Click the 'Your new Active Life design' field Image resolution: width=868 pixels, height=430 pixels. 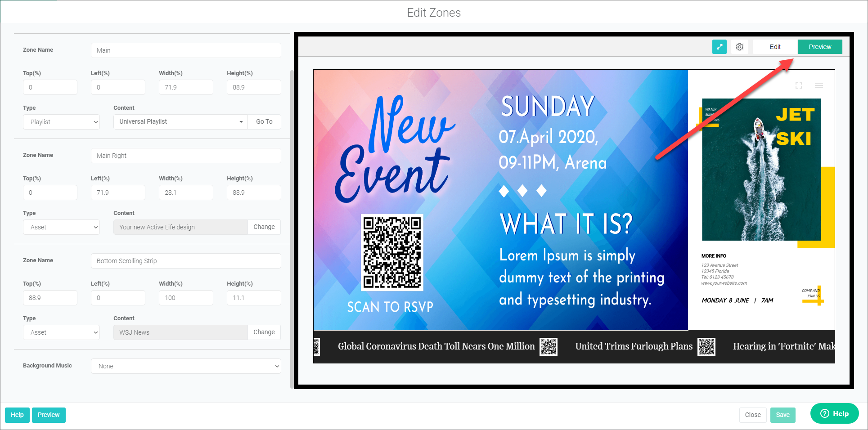[x=180, y=227]
